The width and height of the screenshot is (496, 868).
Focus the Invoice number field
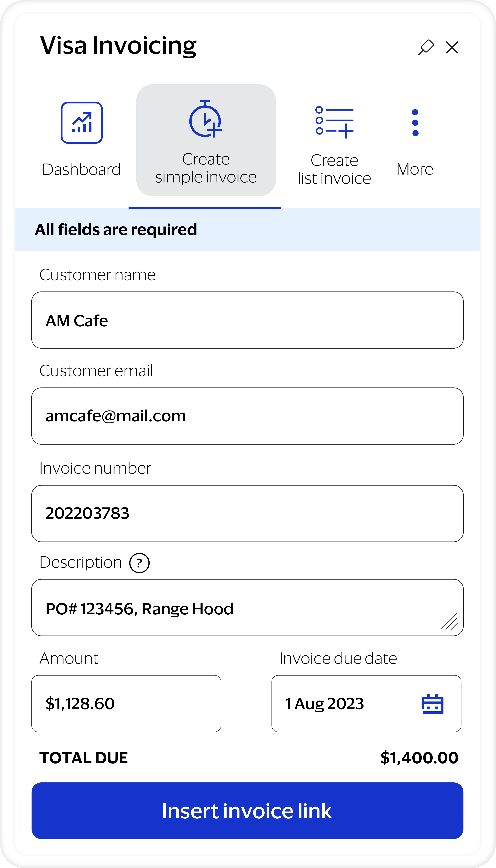tap(247, 513)
